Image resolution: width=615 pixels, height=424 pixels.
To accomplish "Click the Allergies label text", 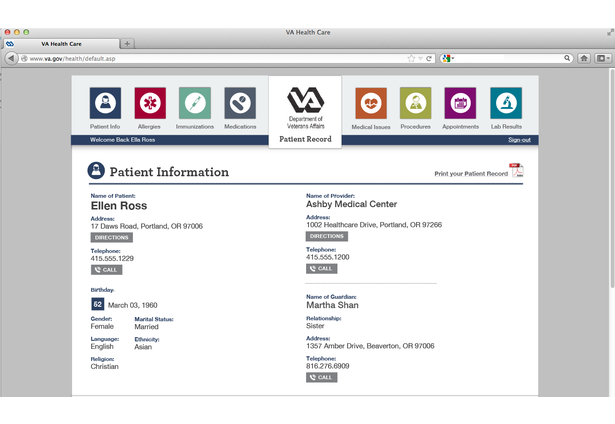I will (x=149, y=126).
